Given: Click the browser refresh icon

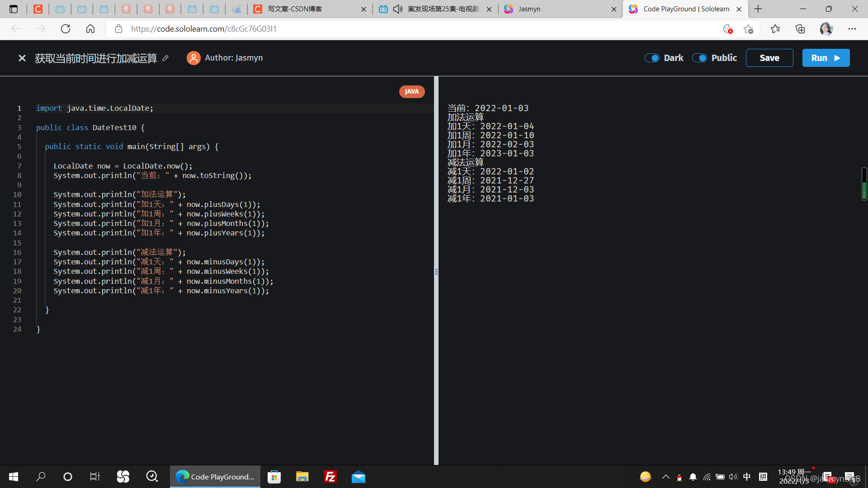Looking at the screenshot, I should pos(66,29).
